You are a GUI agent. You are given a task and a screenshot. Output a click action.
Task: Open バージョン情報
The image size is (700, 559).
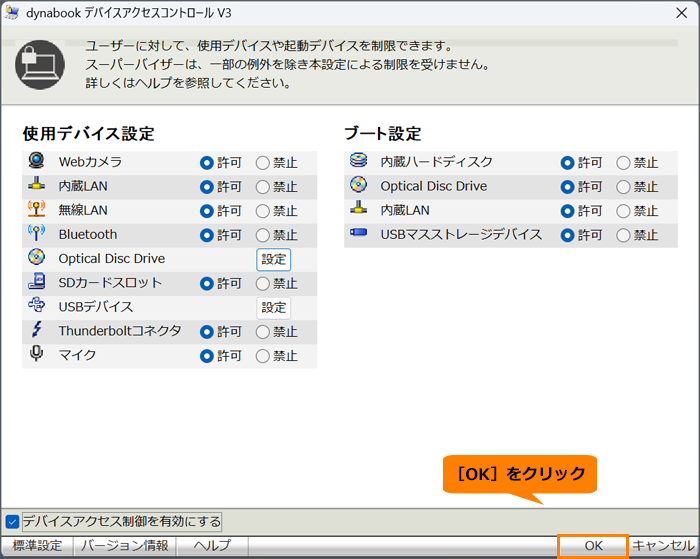click(x=125, y=546)
